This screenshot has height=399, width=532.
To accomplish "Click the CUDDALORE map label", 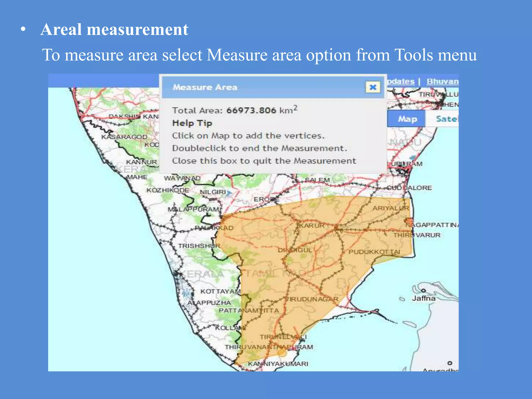I will coord(409,188).
